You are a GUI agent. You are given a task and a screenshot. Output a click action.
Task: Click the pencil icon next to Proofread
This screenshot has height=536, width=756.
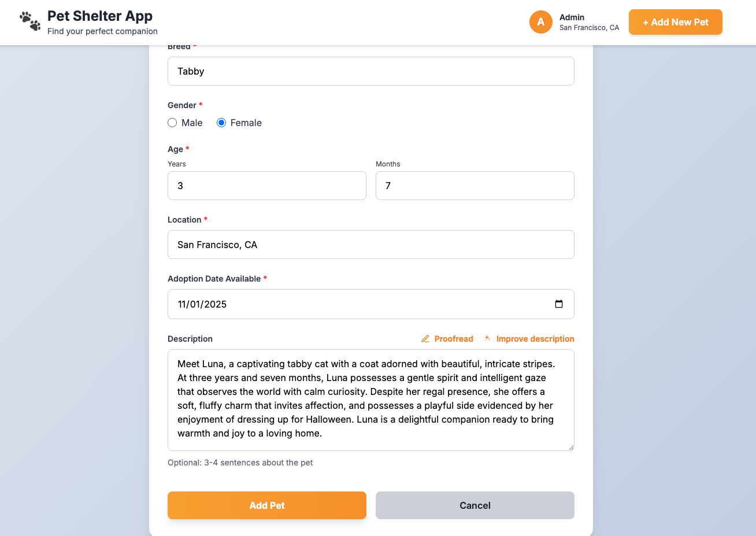coord(426,338)
